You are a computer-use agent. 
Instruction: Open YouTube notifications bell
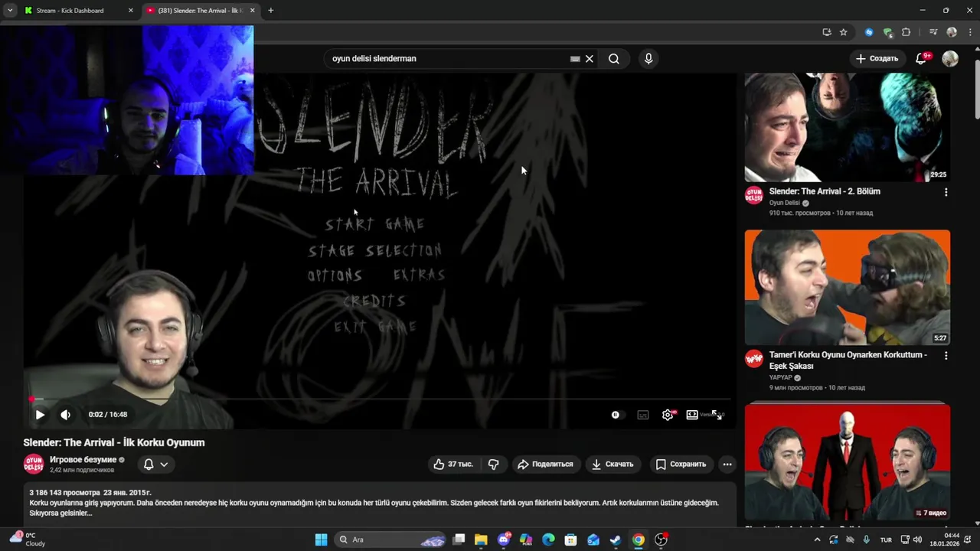coord(922,59)
